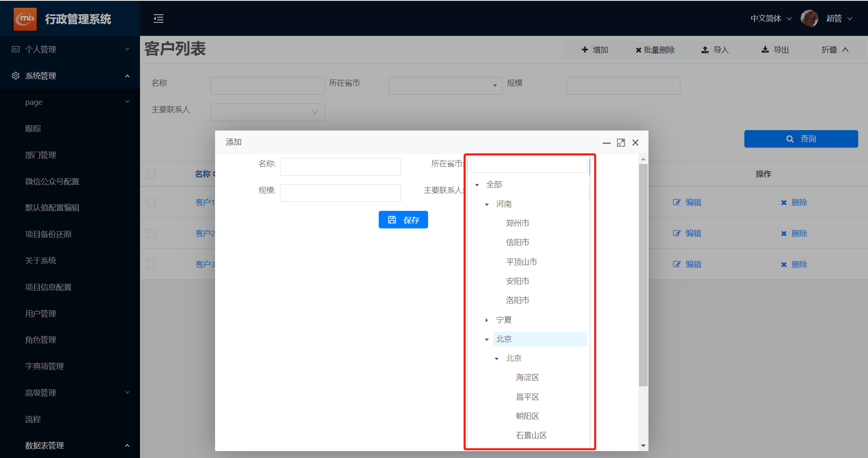Select 海淀区 in the region tree

point(527,378)
